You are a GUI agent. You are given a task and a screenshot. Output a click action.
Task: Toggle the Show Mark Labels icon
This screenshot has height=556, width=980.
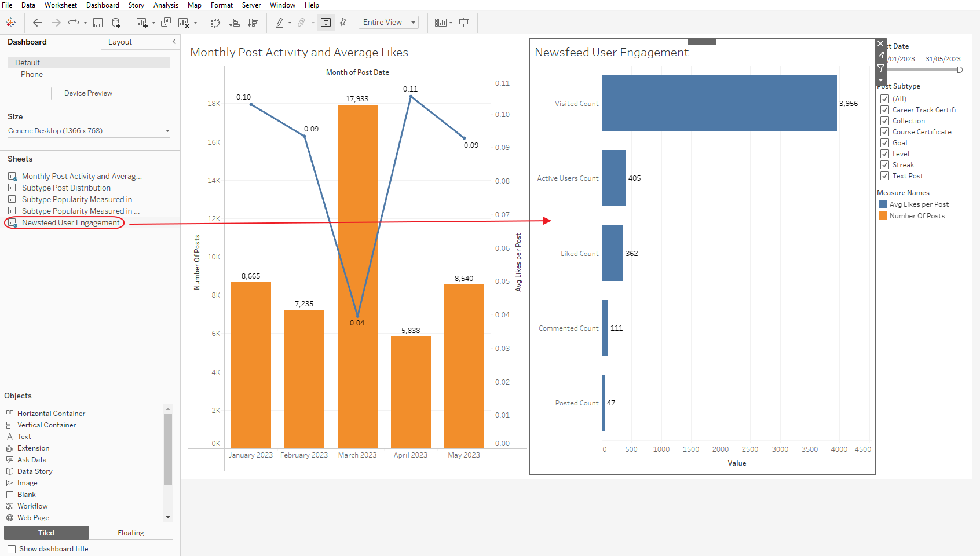pos(326,23)
